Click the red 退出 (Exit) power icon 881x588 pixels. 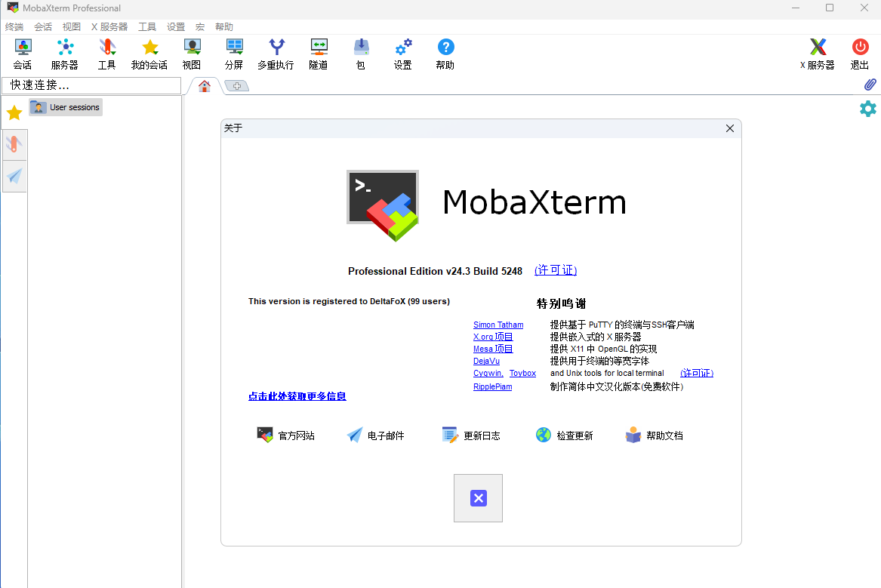[860, 54]
